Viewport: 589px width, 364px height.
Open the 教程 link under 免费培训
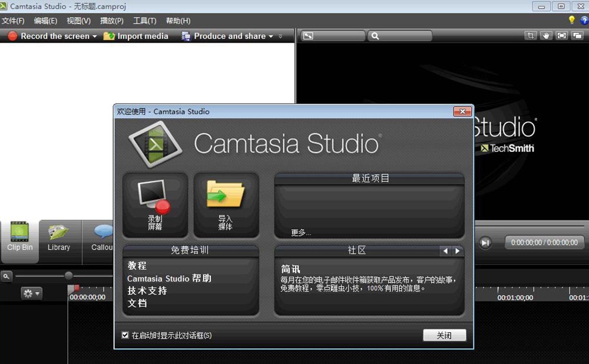pos(137,266)
